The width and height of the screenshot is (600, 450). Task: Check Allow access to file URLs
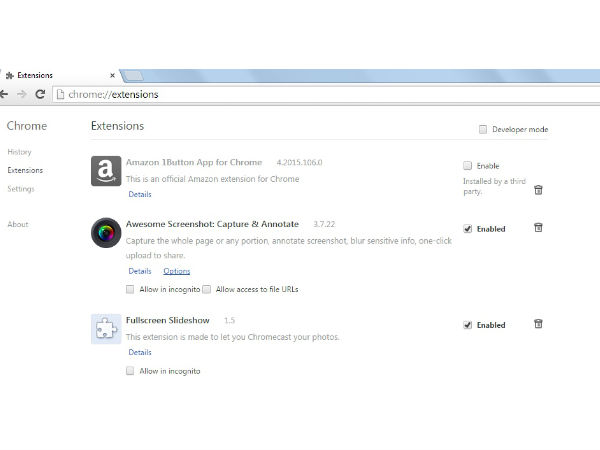point(207,289)
